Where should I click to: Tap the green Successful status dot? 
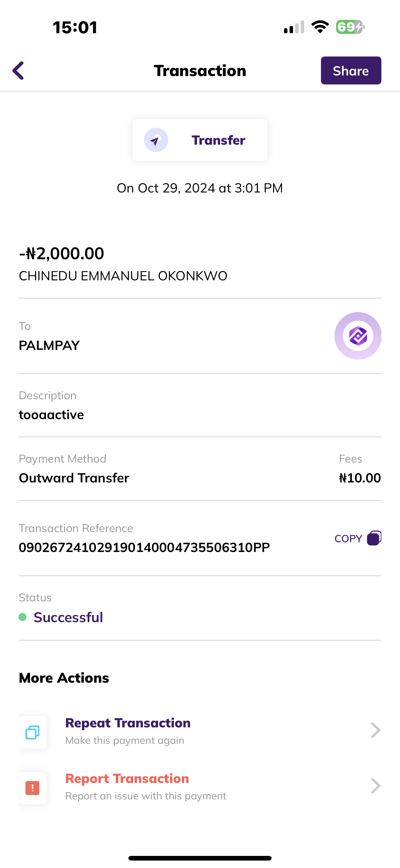(x=23, y=617)
